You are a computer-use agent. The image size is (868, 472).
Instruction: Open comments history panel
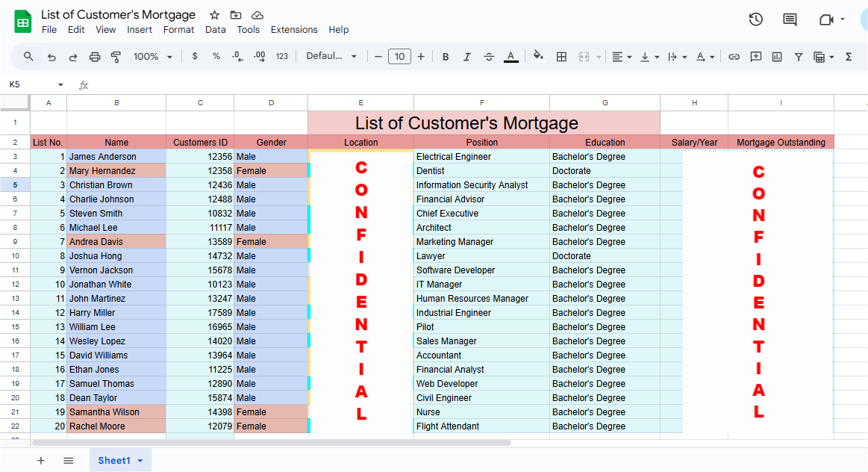pos(790,20)
